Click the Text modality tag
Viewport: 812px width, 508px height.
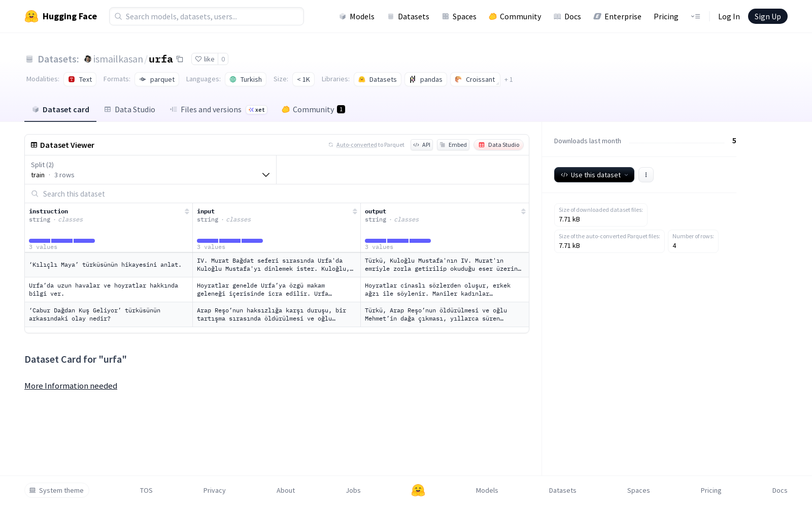pos(80,79)
